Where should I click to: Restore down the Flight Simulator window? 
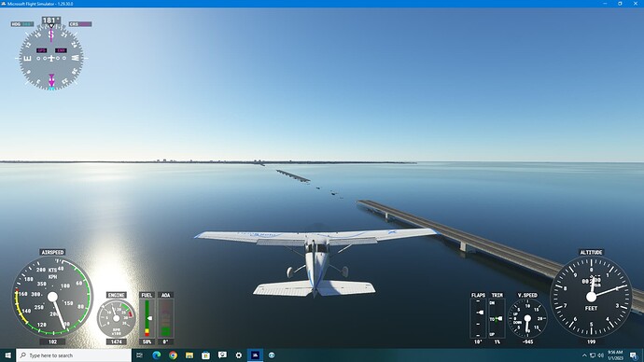point(620,4)
